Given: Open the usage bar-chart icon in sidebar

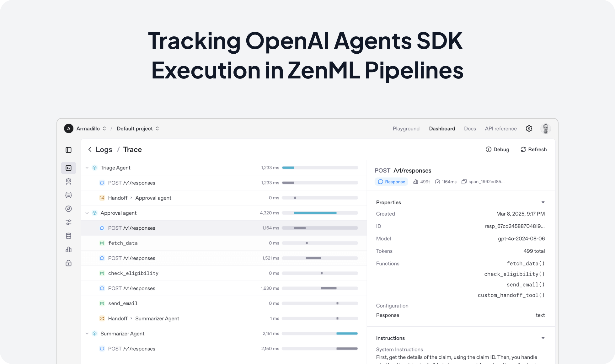Looking at the screenshot, I should (x=68, y=249).
